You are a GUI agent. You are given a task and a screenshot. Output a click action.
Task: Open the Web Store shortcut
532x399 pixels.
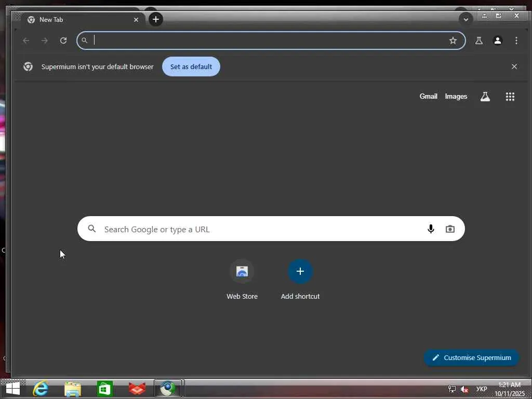point(242,280)
